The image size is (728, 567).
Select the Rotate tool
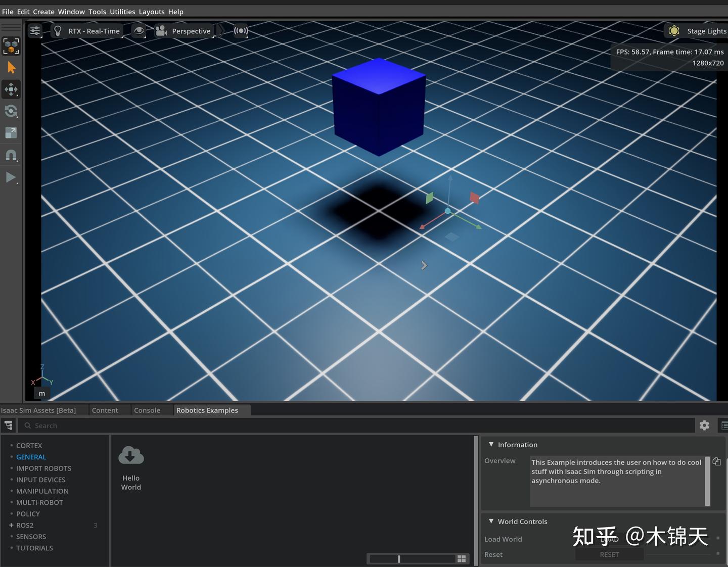point(11,111)
